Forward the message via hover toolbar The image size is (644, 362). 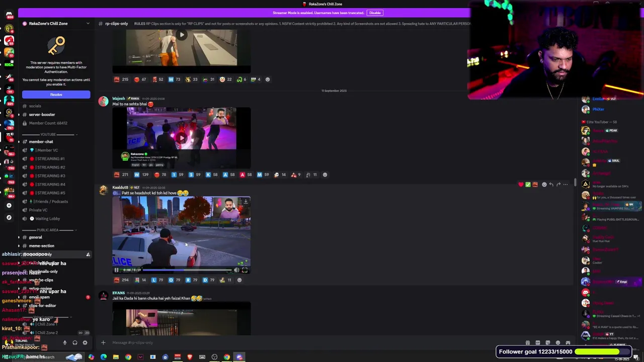click(558, 185)
